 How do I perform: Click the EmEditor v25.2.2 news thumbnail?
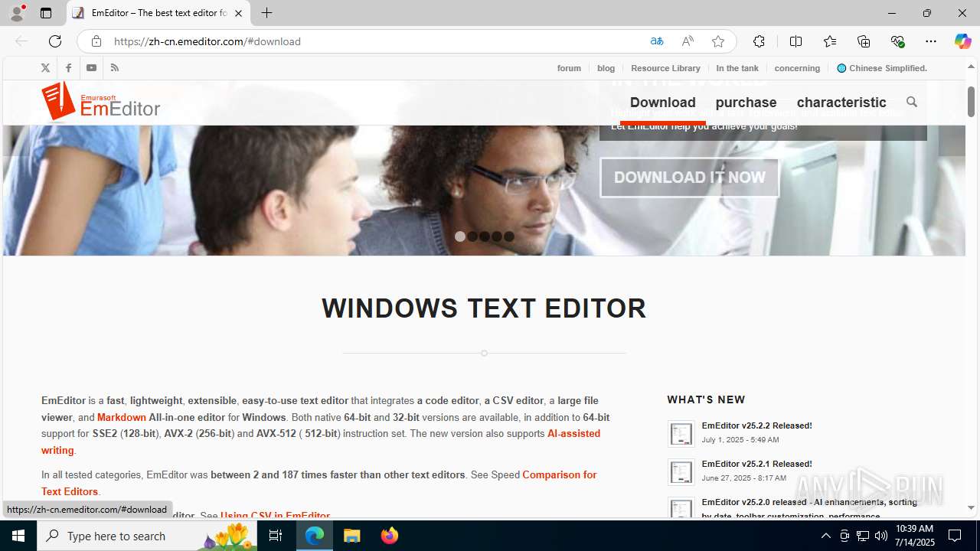click(x=681, y=433)
